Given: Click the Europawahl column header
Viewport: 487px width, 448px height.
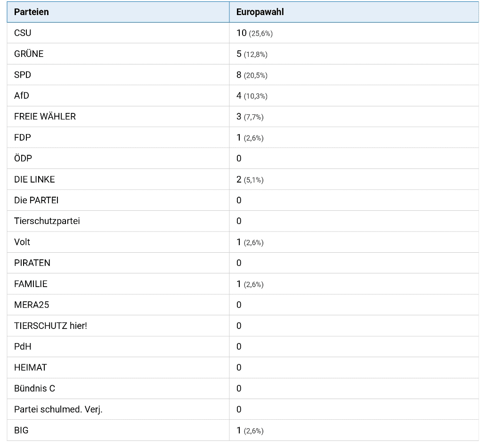Looking at the screenshot, I should pyautogui.click(x=260, y=12).
